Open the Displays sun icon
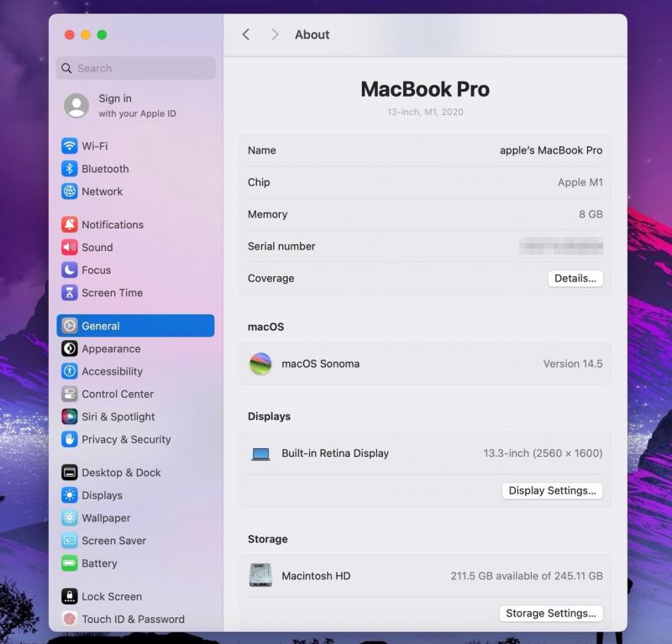This screenshot has height=644, width=672. click(x=70, y=495)
